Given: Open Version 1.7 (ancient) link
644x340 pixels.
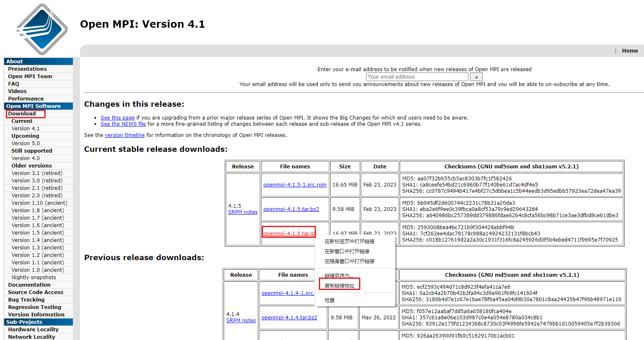Looking at the screenshot, I should point(38,218).
